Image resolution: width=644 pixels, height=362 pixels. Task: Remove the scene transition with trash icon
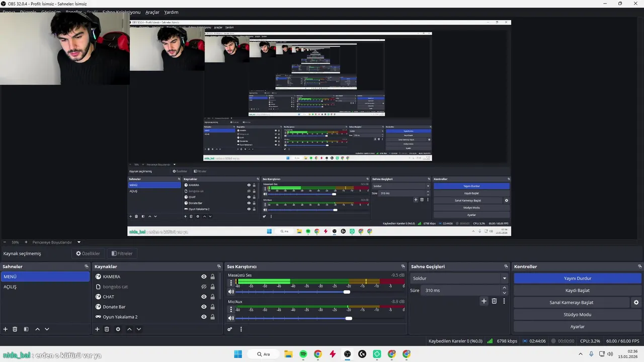tap(494, 301)
